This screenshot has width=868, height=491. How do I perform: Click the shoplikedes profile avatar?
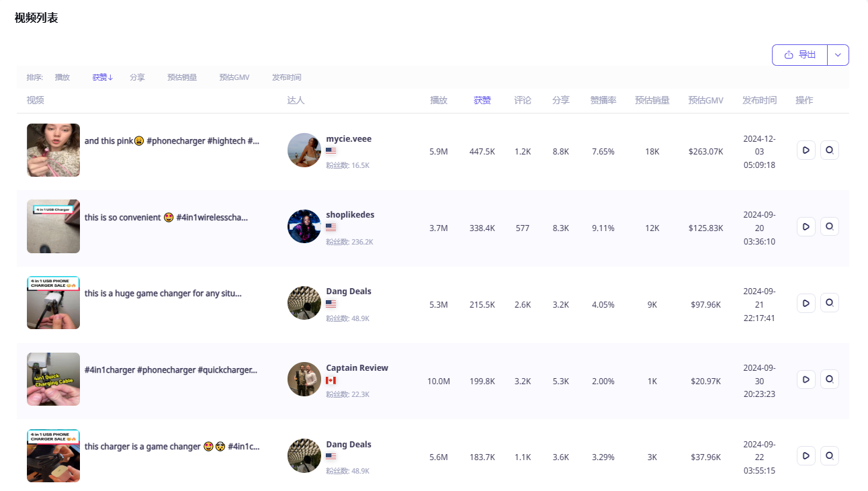(x=304, y=226)
